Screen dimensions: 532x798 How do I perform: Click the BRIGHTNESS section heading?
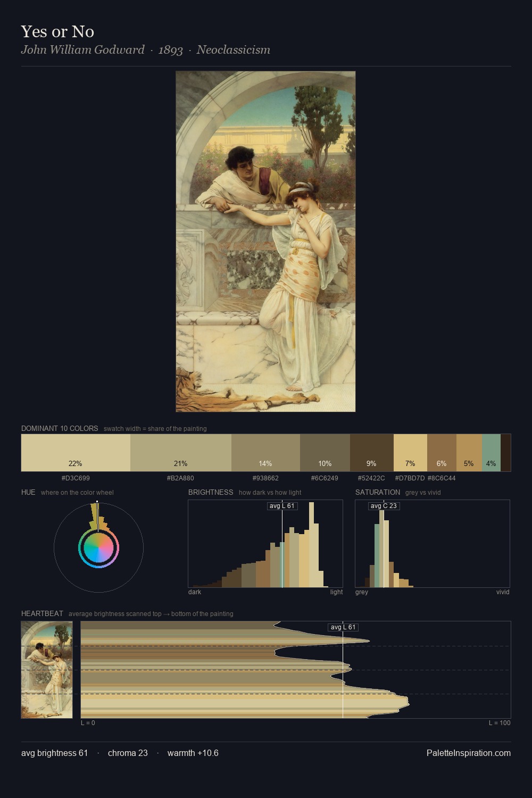click(x=211, y=492)
